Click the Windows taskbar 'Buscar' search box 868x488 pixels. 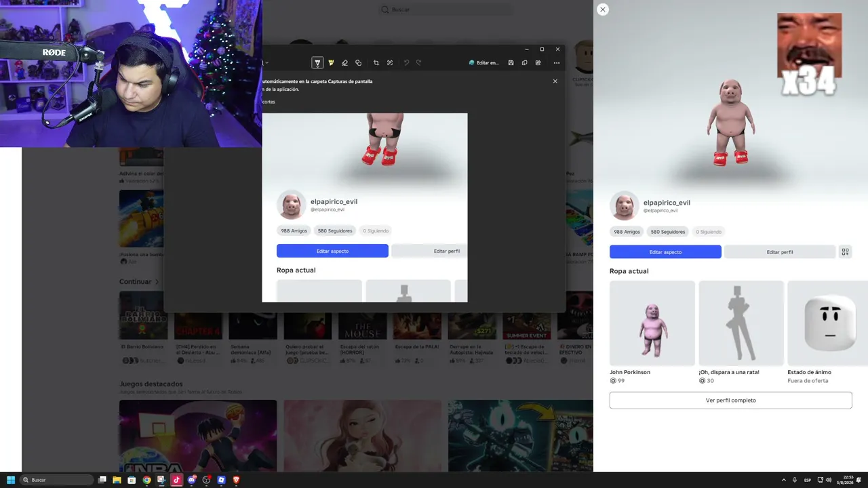coord(57,480)
